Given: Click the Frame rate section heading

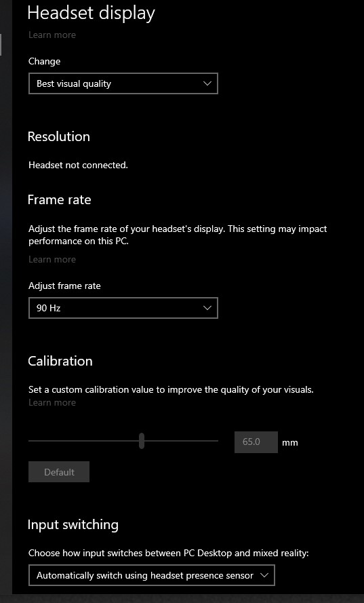Looking at the screenshot, I should (59, 199).
